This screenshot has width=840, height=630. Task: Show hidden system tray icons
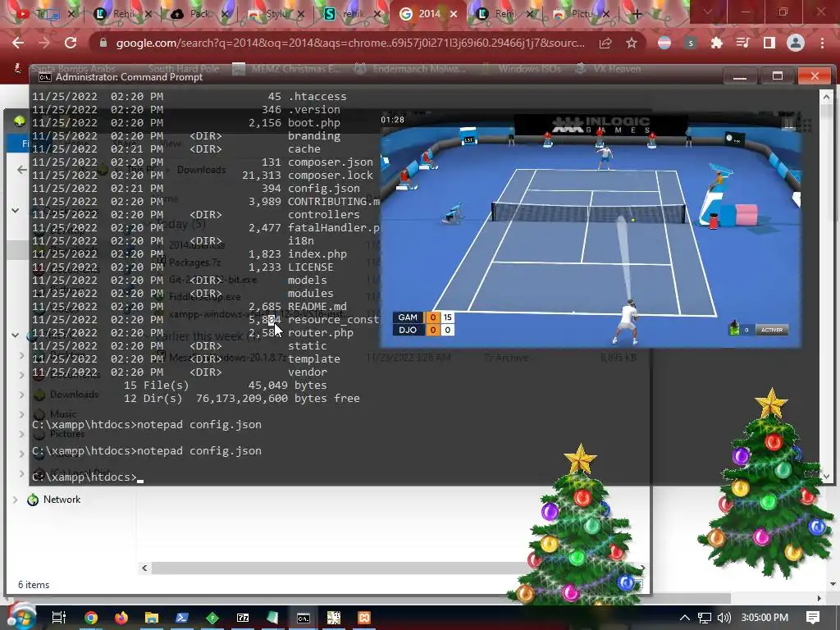(685, 618)
